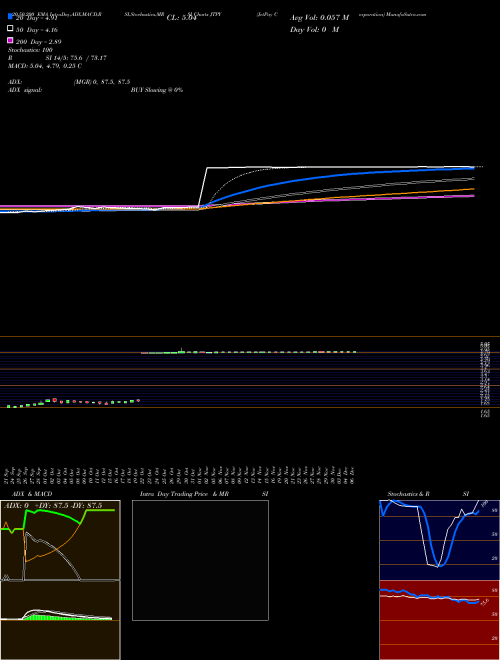Click the magenta 200 Day EMA legend swatch
This screenshot has width=500, height=660.
(x=11, y=40)
